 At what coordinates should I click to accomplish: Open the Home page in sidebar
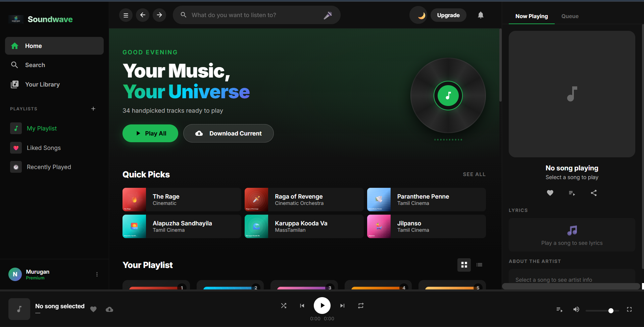coord(54,46)
